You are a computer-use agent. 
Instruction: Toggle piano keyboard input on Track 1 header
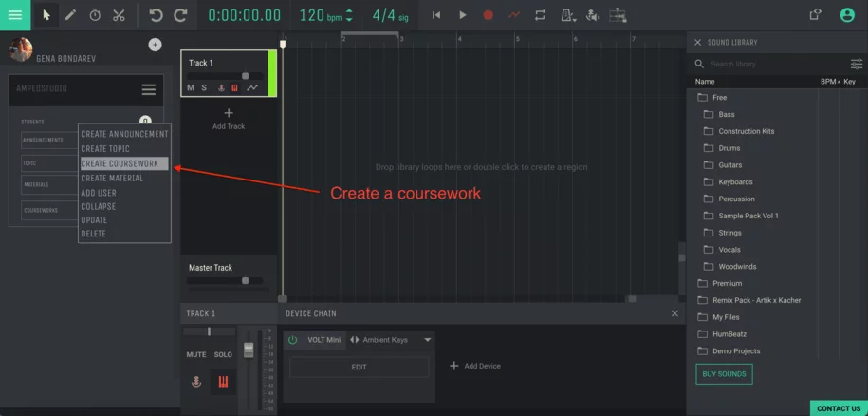(234, 88)
